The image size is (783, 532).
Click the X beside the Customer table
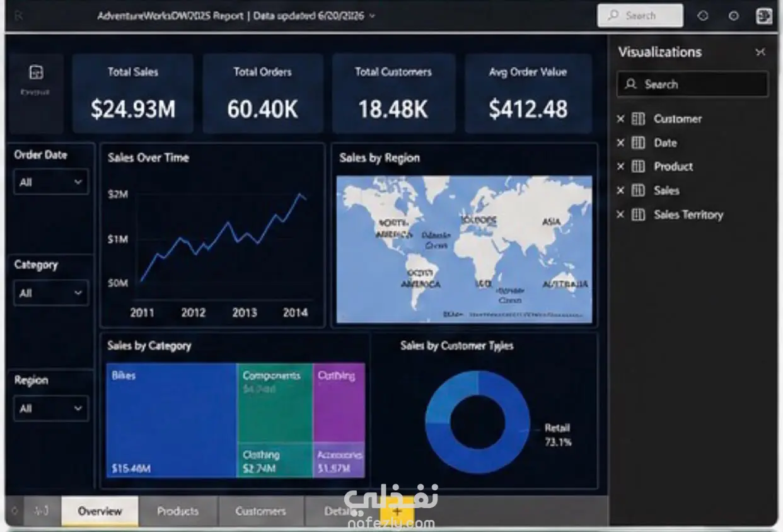coord(620,119)
